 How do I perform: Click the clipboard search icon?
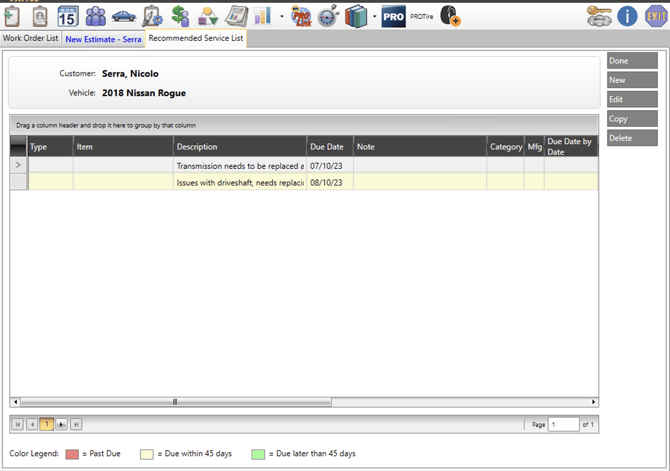(x=40, y=17)
